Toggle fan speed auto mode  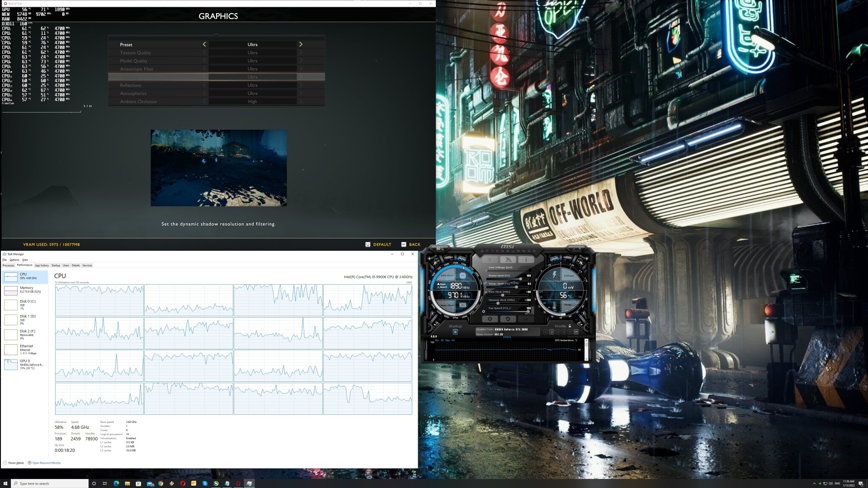(x=530, y=312)
